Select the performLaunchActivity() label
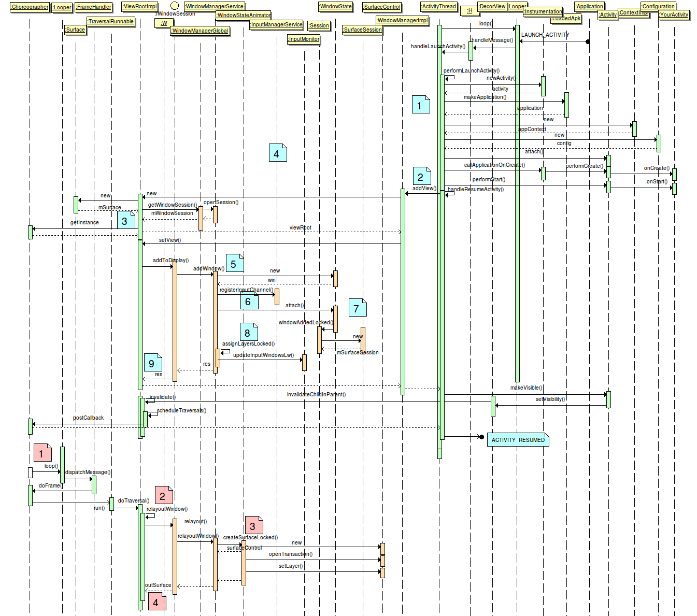This screenshot has width=697, height=616. [x=472, y=71]
